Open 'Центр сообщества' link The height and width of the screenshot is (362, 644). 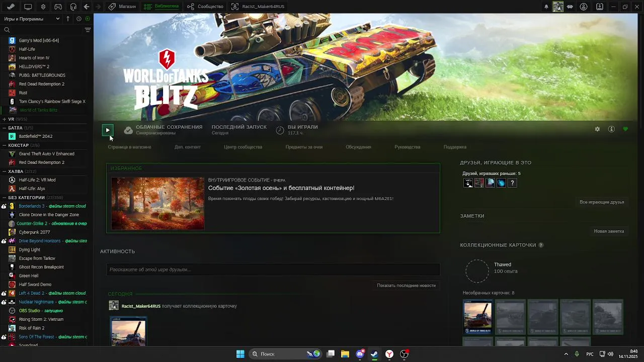[x=243, y=147]
